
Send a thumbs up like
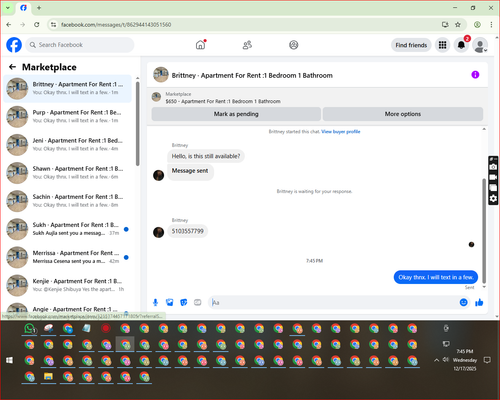(x=479, y=302)
